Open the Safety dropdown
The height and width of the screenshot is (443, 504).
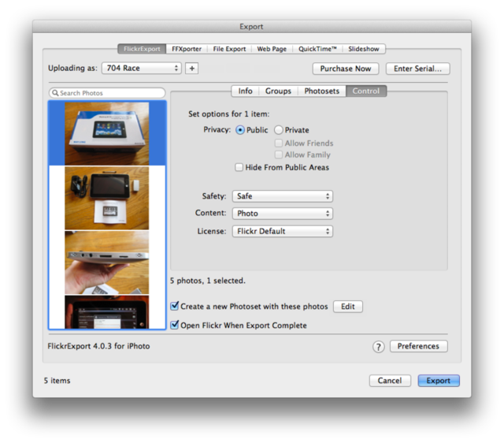coord(283,196)
